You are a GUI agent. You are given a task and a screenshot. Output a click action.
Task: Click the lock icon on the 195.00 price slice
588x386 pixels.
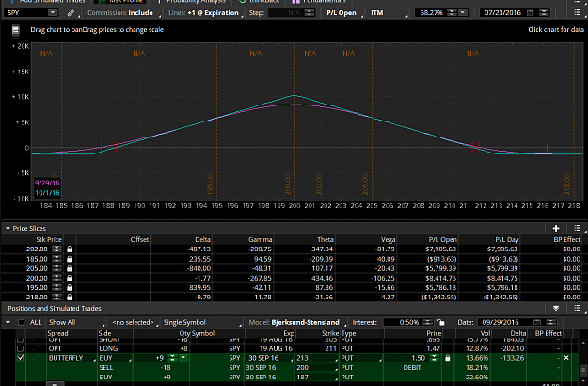click(x=69, y=288)
